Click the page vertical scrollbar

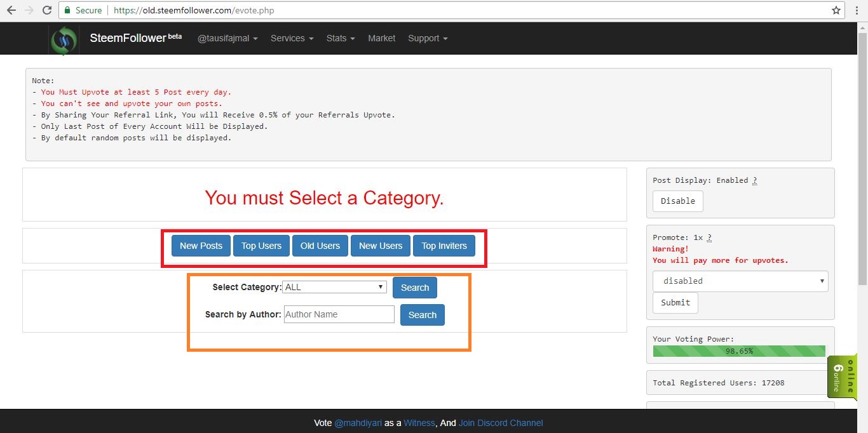click(862, 159)
